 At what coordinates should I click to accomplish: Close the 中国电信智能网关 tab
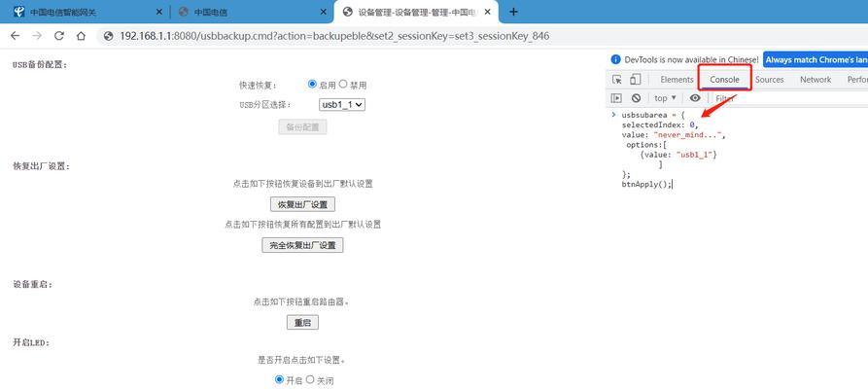pos(159,12)
